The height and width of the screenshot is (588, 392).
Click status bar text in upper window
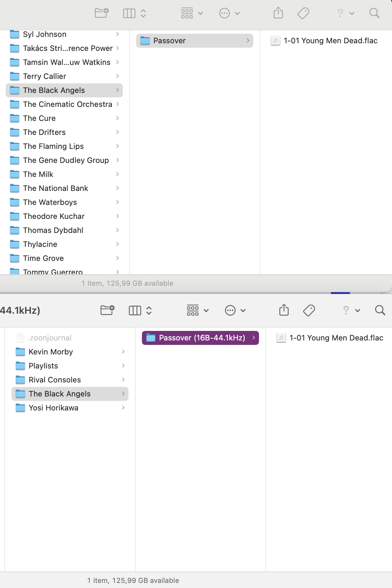(127, 283)
